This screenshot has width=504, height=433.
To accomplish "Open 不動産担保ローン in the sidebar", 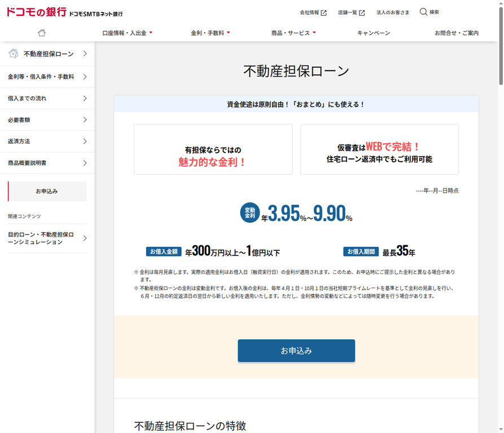I will (47, 54).
